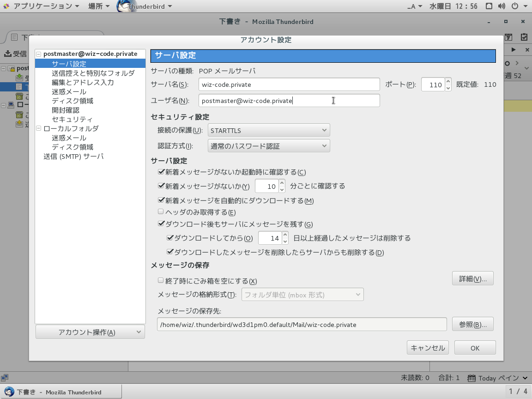
Task: Click the 受信 get messages toolbar icon
Action: [x=15, y=54]
